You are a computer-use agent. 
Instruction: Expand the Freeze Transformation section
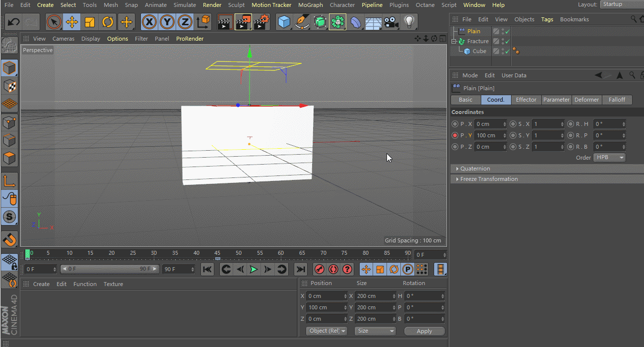(489, 179)
